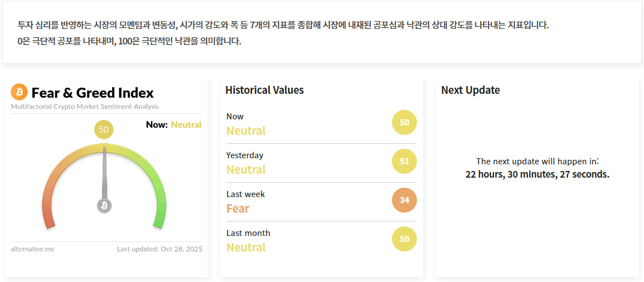Select the Next Update heading
Image resolution: width=644 pixels, height=282 pixels.
tap(470, 90)
